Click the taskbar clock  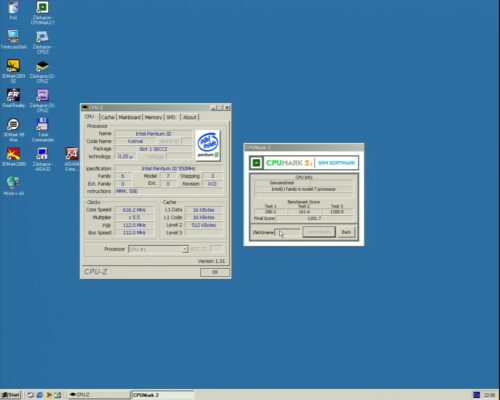pyautogui.click(x=489, y=395)
